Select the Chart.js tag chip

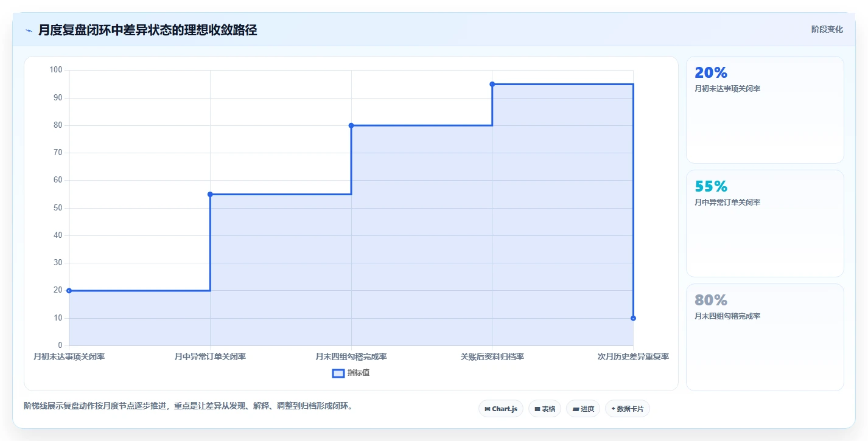click(501, 409)
